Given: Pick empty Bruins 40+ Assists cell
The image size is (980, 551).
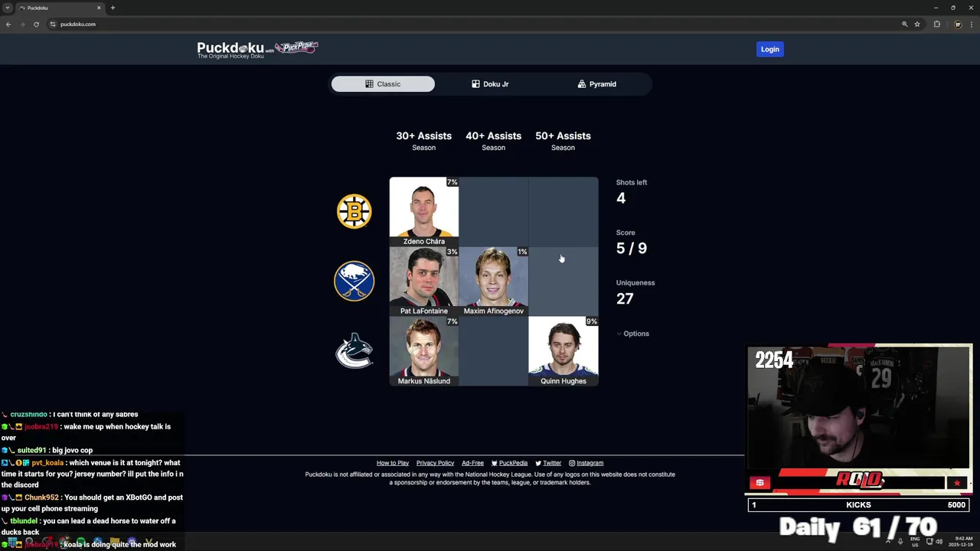Looking at the screenshot, I should point(494,212).
